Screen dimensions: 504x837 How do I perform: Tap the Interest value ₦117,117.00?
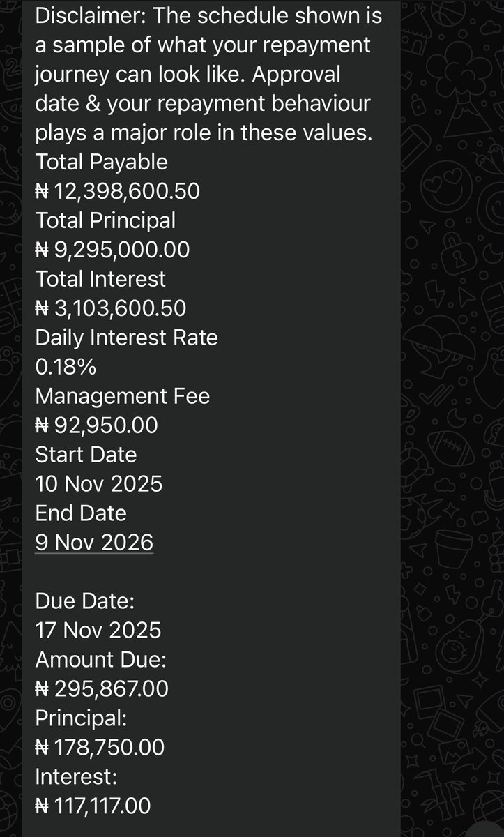[93, 806]
